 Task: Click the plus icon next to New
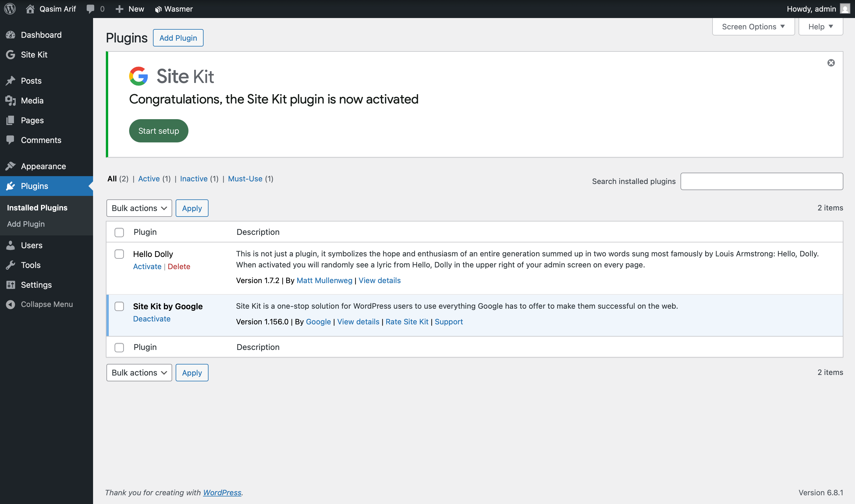[x=119, y=9]
